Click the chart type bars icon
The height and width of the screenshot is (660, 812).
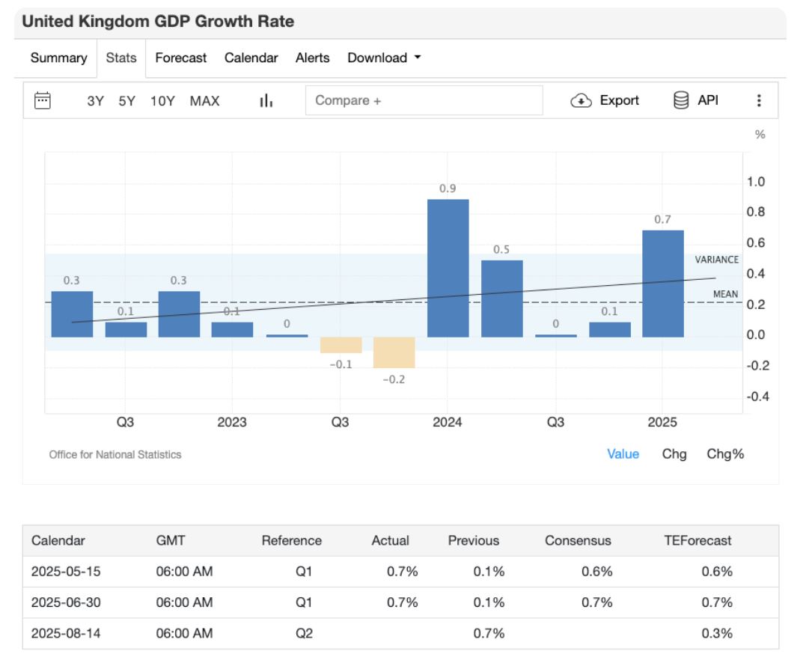point(266,101)
